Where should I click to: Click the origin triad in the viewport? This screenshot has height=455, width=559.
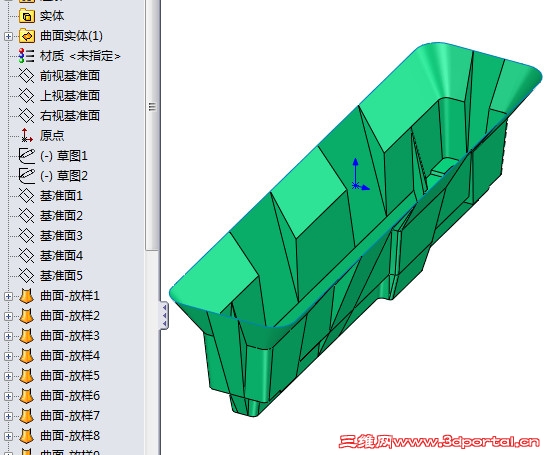[x=360, y=175]
